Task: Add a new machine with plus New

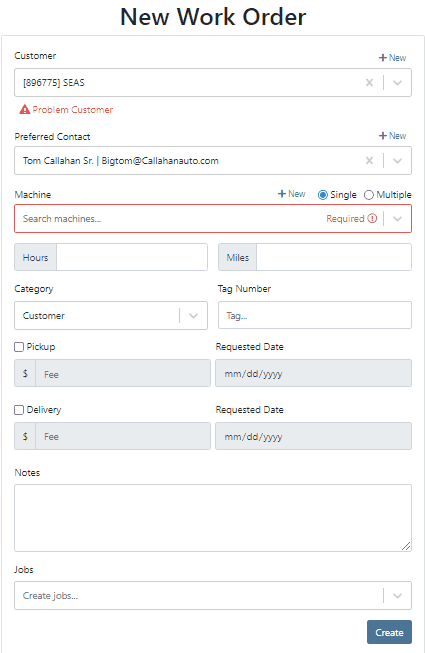Action: click(x=291, y=194)
